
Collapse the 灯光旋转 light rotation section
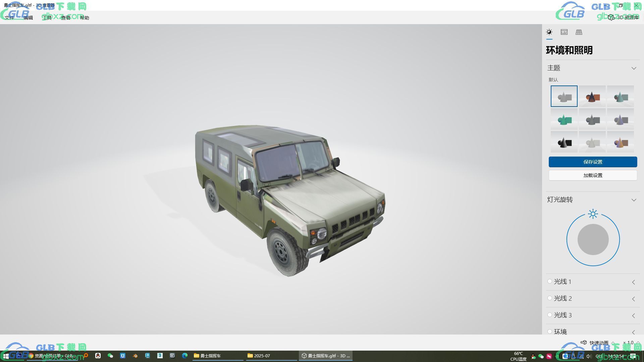coord(634,200)
